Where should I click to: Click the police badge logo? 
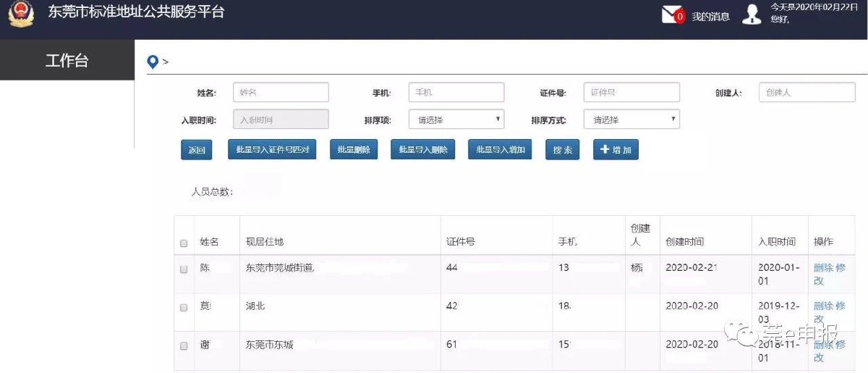[x=21, y=15]
